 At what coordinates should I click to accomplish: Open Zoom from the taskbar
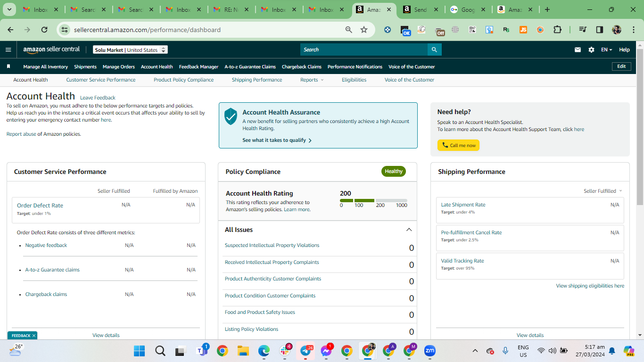point(429,351)
